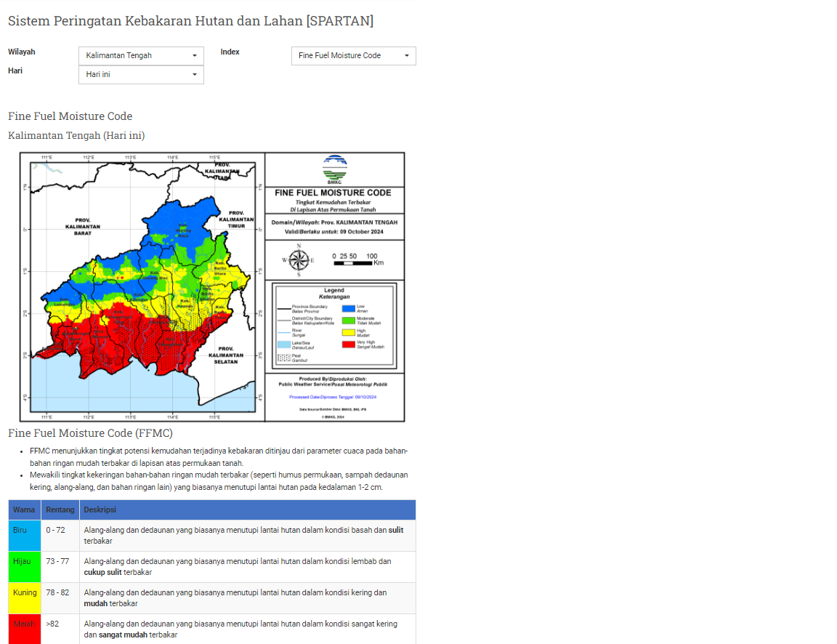Click the 'Fine Fuel Moisture Code (FFMC)' heading
The width and height of the screenshot is (837, 644).
click(x=90, y=433)
